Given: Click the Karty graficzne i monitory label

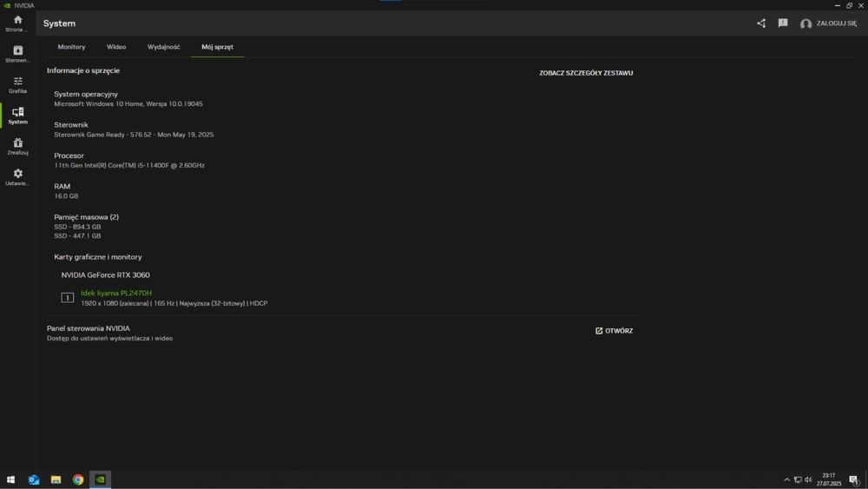Looking at the screenshot, I should coord(98,257).
